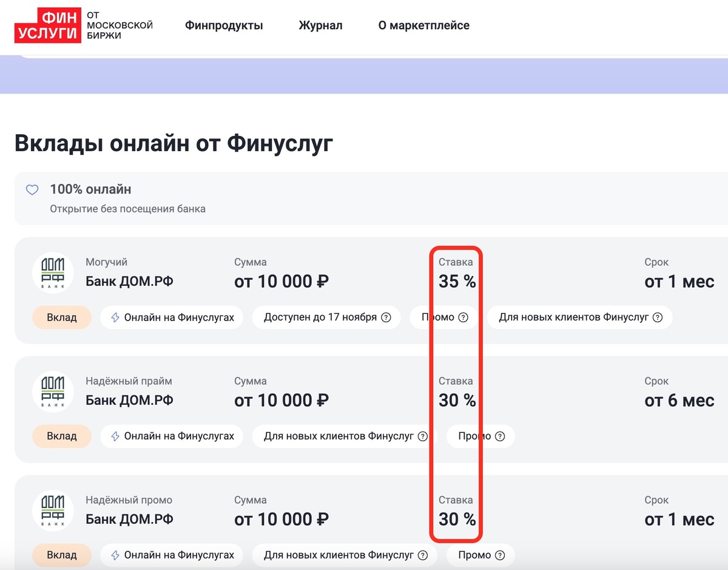Click the Банк ДОМ.РФ logo in Надёжный промо card
This screenshot has height=570, width=728.
[53, 511]
